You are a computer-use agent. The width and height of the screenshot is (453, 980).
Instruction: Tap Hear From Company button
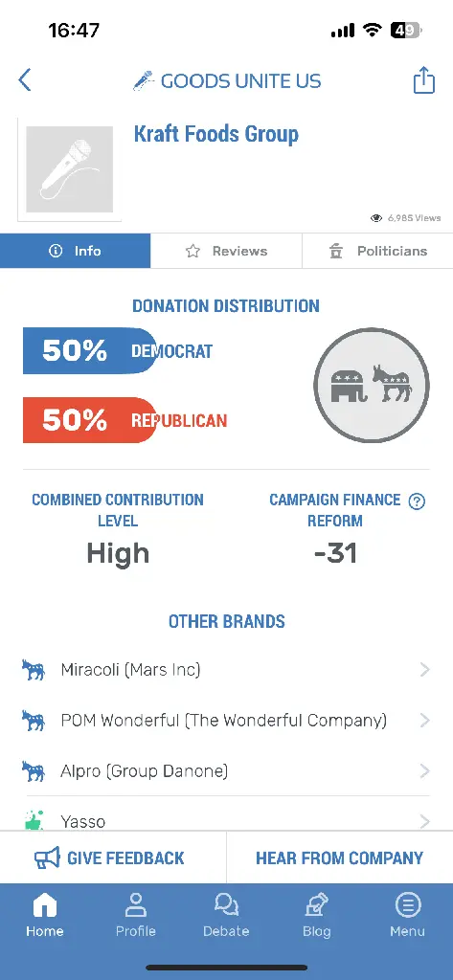pos(340,858)
